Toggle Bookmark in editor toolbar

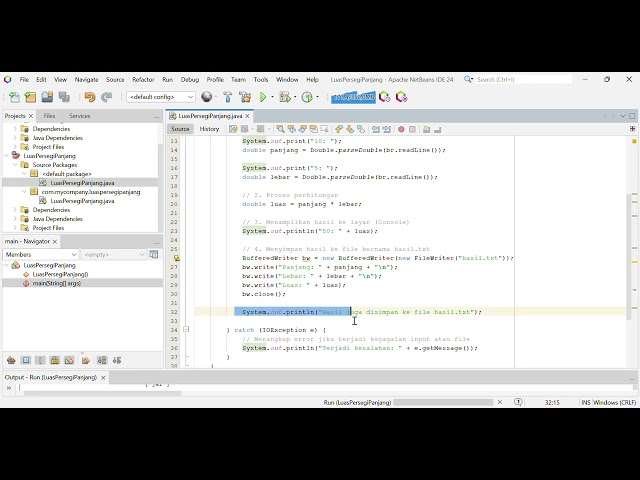click(361, 129)
